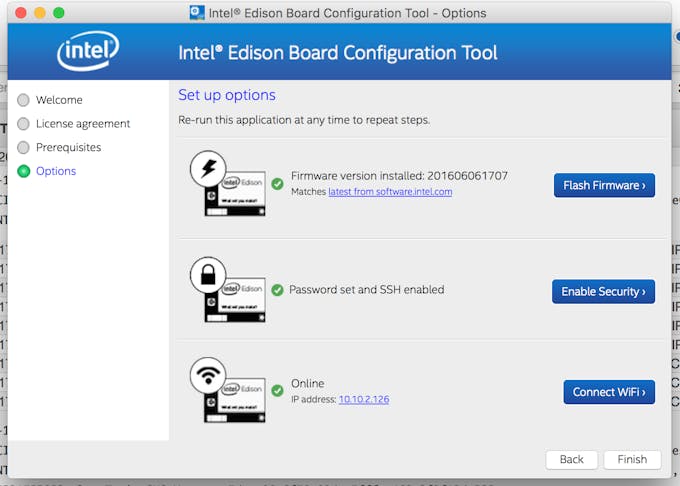
Task: Click the Intel logo in header
Action: (x=88, y=51)
